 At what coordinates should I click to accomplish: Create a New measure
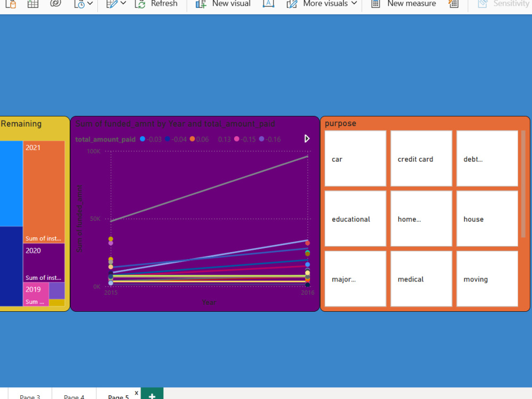tap(404, 4)
